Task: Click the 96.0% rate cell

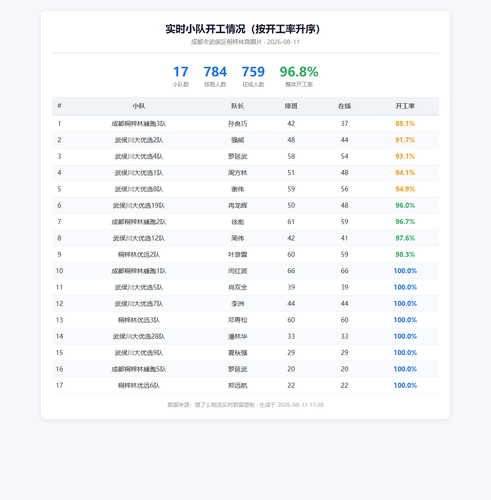Action: point(405,205)
